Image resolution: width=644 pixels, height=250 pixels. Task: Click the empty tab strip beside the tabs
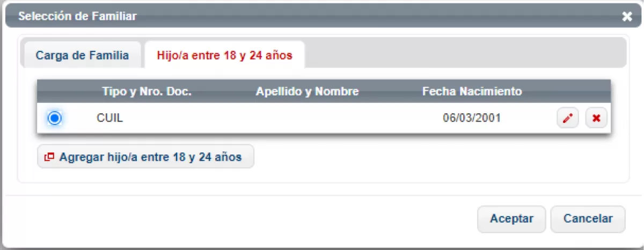click(x=465, y=53)
